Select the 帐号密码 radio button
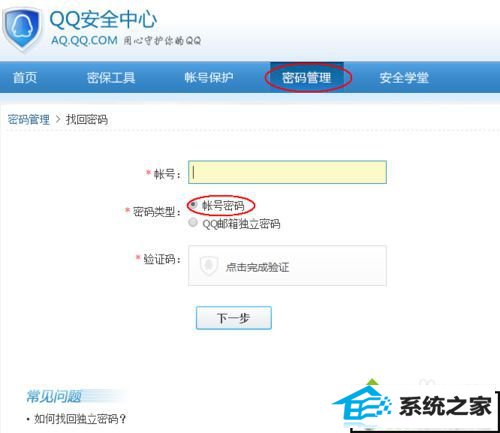Image resolution: width=500 pixels, height=433 pixels. pyautogui.click(x=193, y=204)
